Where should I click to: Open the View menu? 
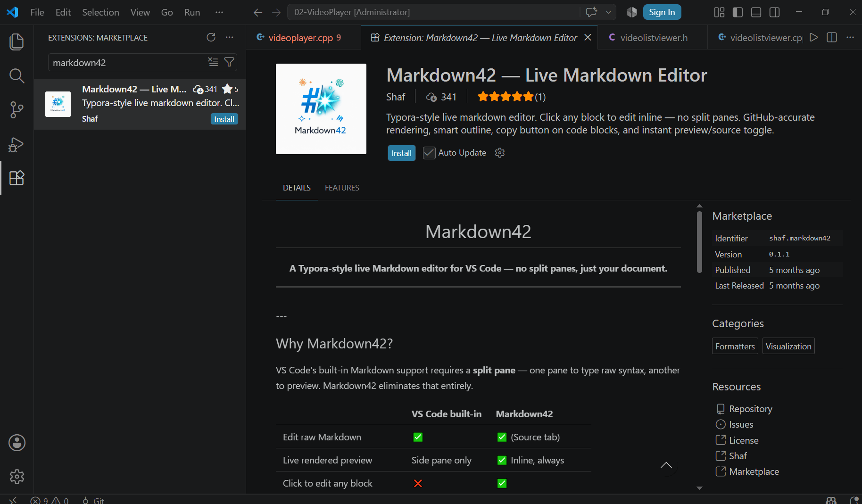[x=140, y=12]
